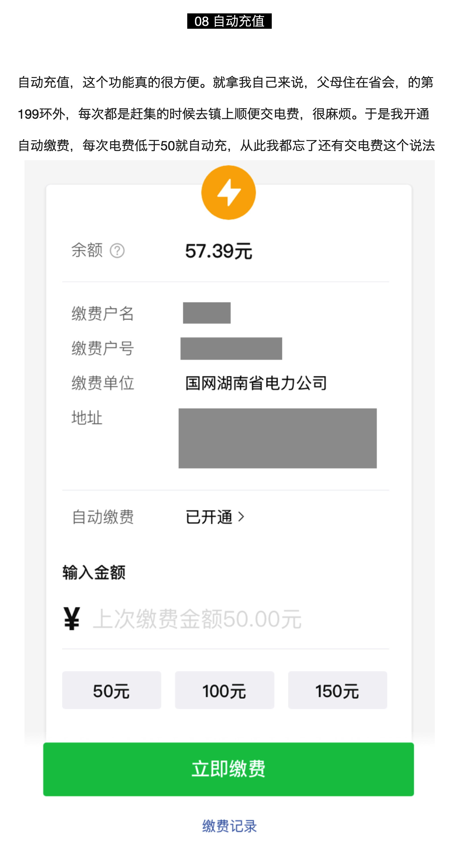Choose the 100元 quick amount
The image size is (459, 868).
[224, 690]
